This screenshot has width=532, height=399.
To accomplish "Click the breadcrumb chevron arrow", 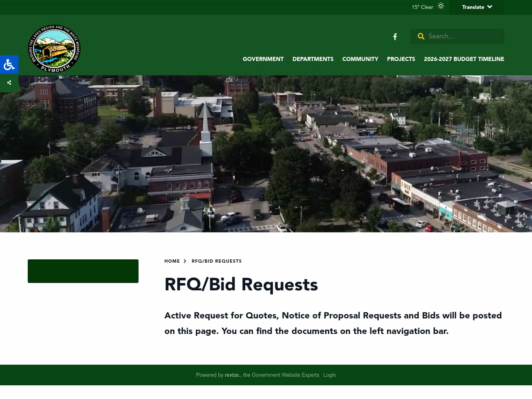I will pyautogui.click(x=185, y=261).
